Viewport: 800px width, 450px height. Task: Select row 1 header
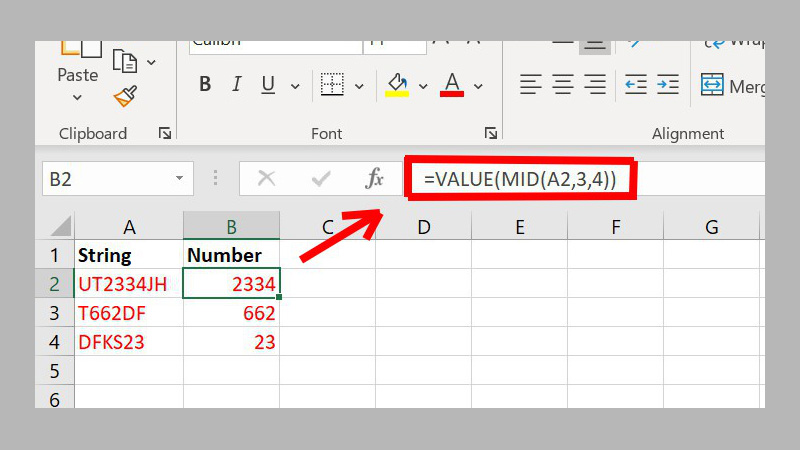[x=55, y=255]
